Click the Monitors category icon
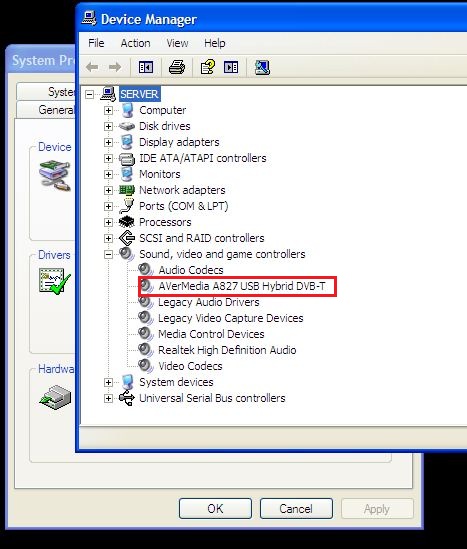 (x=127, y=174)
